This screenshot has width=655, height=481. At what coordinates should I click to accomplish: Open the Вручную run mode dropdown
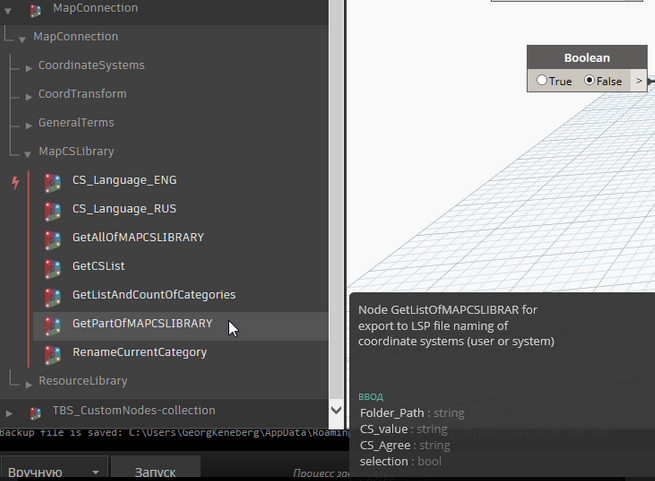(x=54, y=472)
